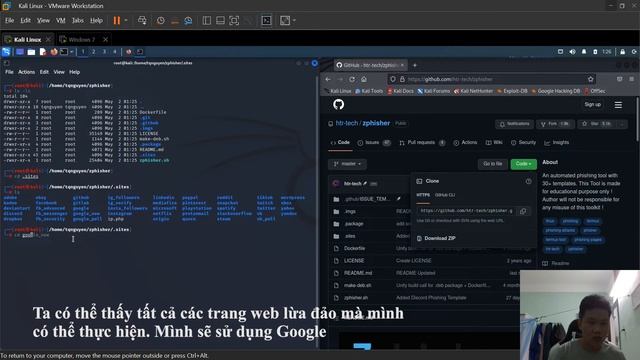
Task: Open the VM menu in VMware
Action: tap(61, 20)
